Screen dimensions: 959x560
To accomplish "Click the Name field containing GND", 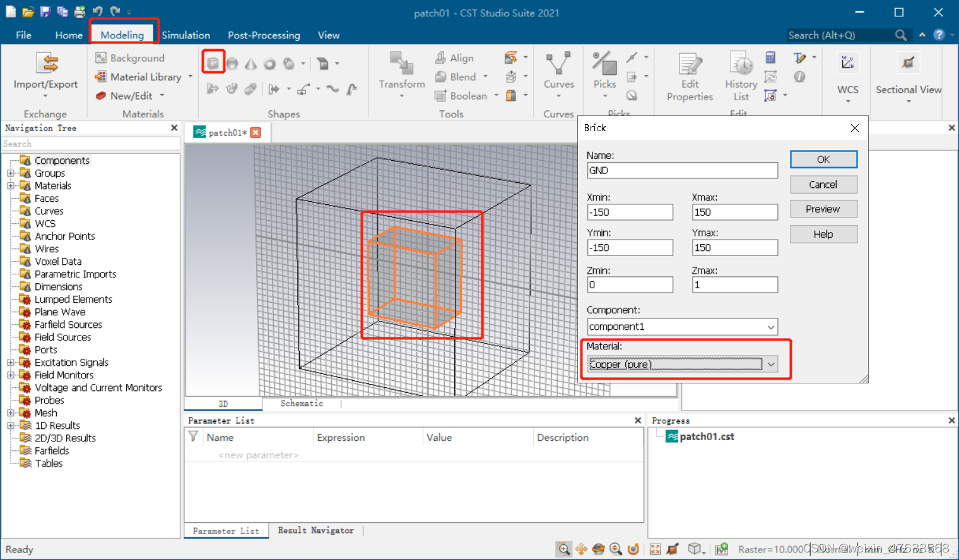I will pos(682,170).
